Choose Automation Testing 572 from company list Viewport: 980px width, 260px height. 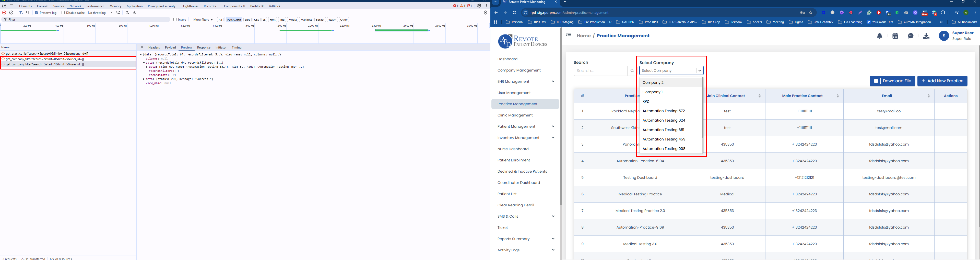pyautogui.click(x=664, y=111)
